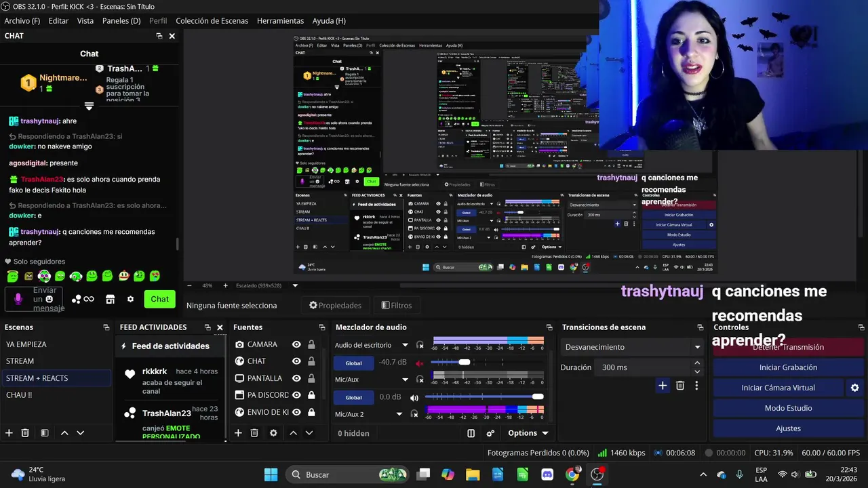Open Mic/Aux 2 options arrow
The height and width of the screenshot is (488, 868).
point(399,414)
